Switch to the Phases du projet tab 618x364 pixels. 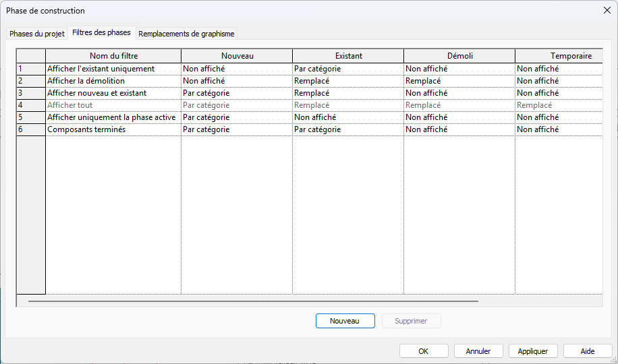pyautogui.click(x=37, y=34)
